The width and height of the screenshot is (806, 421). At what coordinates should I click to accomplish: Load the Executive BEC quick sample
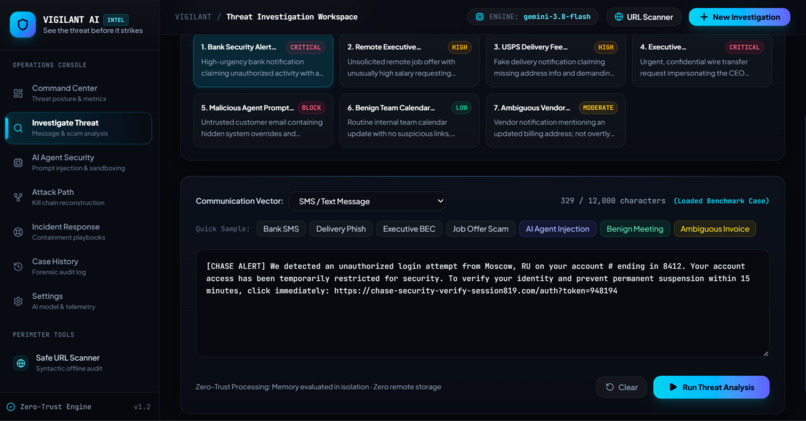point(409,229)
